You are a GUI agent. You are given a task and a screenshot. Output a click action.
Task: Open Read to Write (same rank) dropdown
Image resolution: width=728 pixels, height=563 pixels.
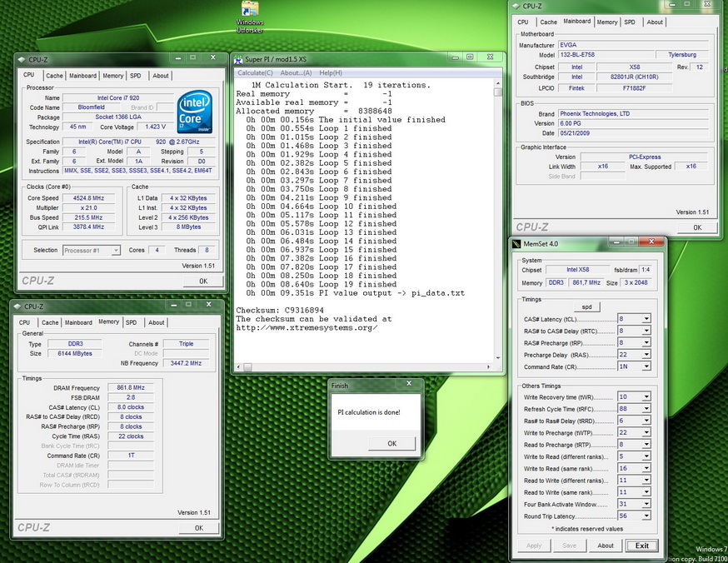(646, 492)
